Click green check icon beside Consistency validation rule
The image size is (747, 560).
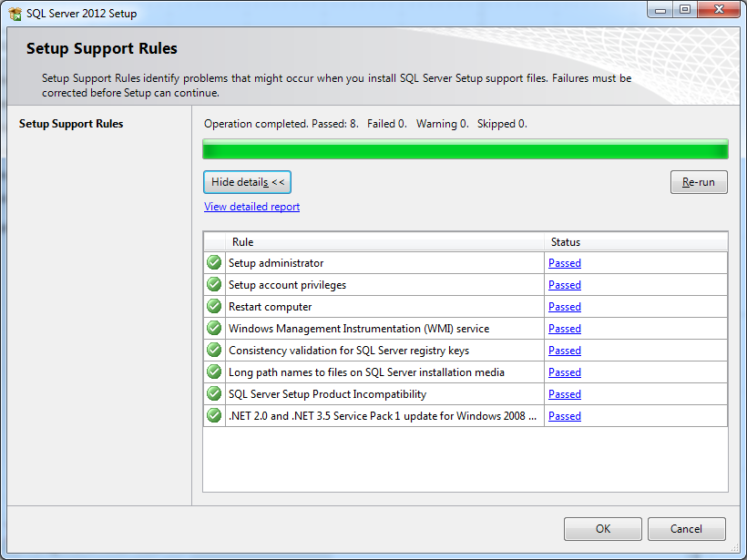tap(214, 350)
